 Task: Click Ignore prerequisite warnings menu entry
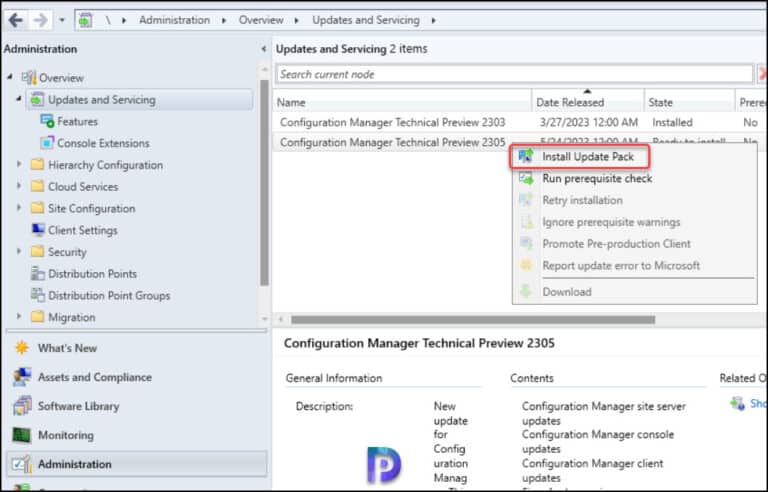(611, 222)
